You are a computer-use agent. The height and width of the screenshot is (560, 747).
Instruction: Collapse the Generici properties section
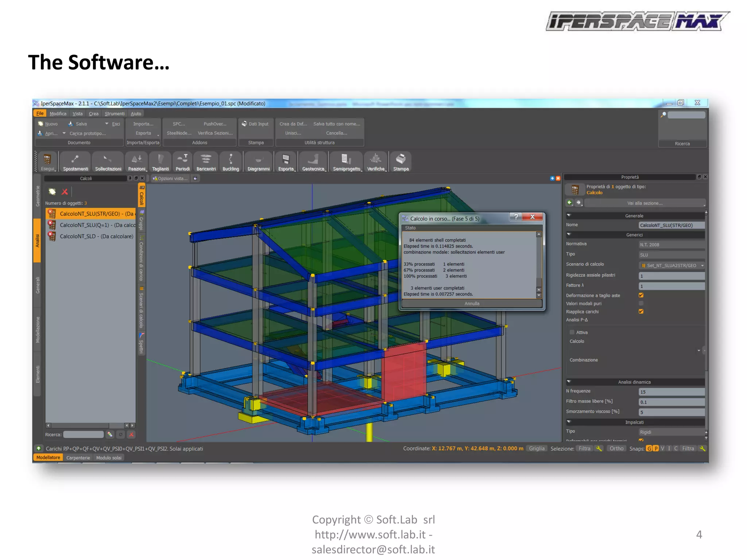click(x=569, y=234)
